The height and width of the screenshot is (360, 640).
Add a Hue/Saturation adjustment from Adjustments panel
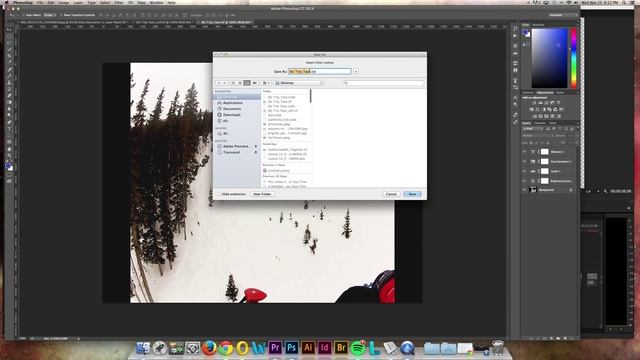[x=531, y=109]
